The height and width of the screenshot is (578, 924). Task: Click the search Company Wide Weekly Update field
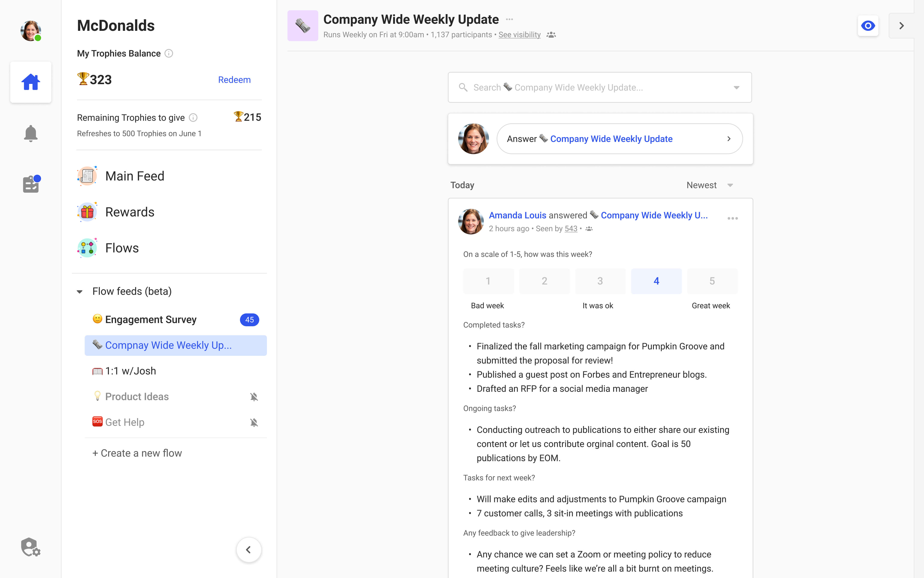600,88
